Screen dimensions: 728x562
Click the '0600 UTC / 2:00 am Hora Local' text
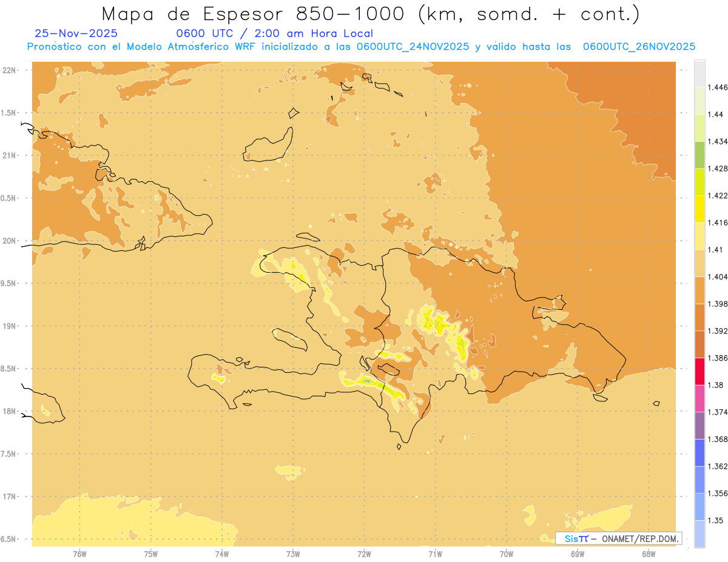[275, 33]
